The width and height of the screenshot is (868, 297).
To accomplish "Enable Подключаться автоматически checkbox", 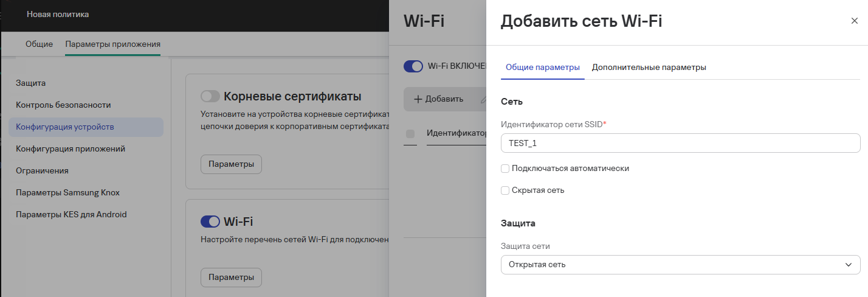I will pos(505,169).
